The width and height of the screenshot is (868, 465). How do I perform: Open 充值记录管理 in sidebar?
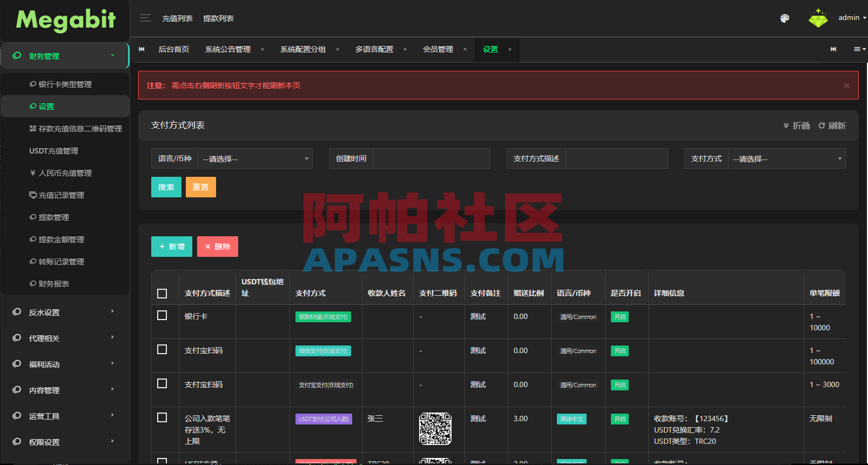click(x=57, y=195)
